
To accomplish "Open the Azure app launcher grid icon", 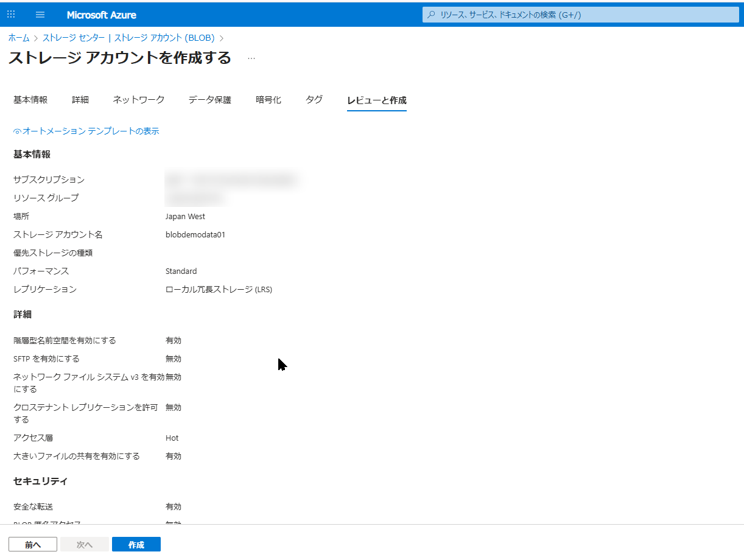I will (x=11, y=15).
